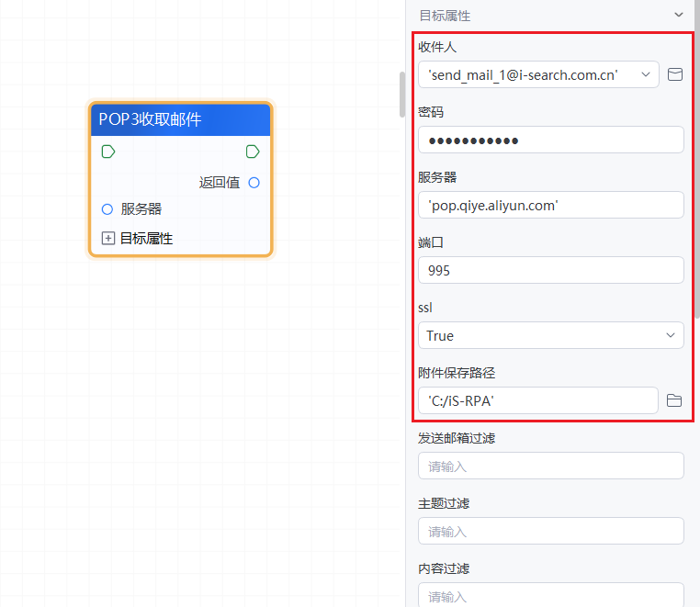Click the 服务器 label in the node
This screenshot has height=607, width=700.
[x=141, y=209]
